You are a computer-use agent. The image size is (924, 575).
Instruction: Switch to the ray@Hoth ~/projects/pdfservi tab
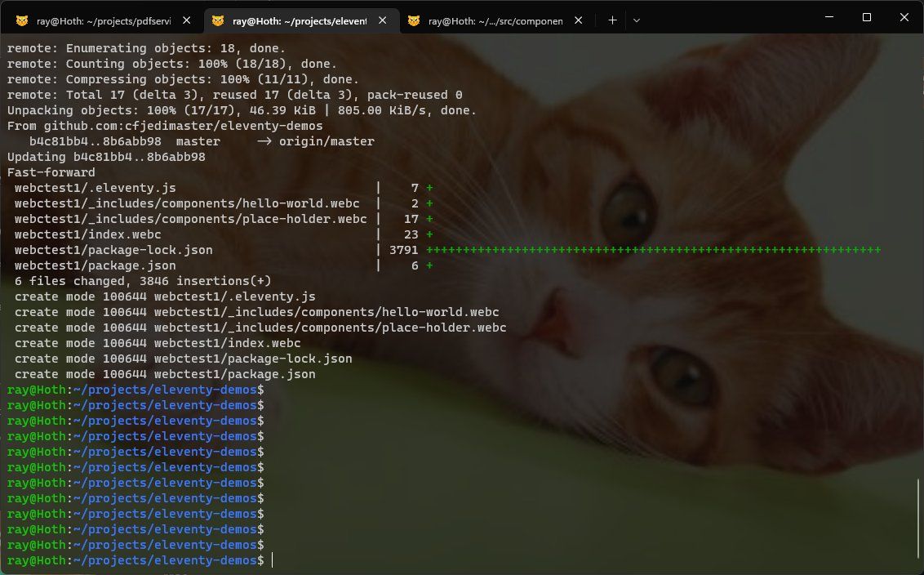click(x=104, y=20)
